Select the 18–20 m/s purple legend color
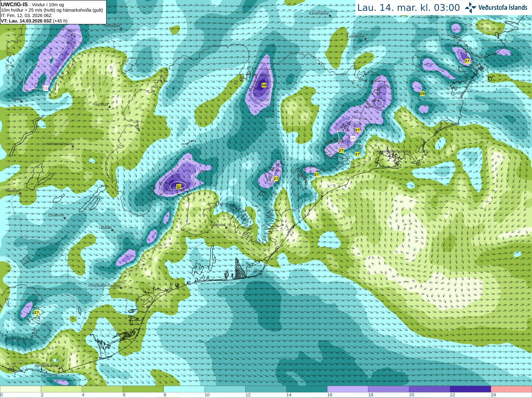Screen dimensions: 532x398 click(x=389, y=389)
